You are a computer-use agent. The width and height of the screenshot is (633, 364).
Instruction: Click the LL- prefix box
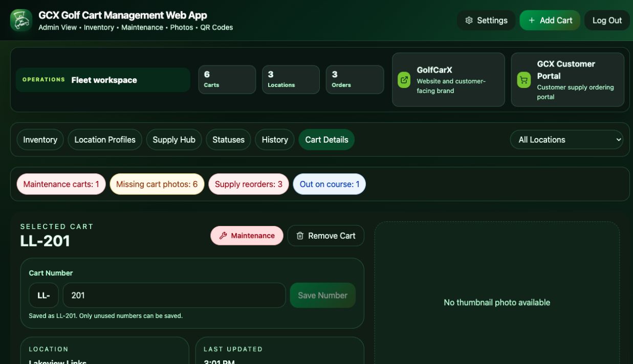pyautogui.click(x=43, y=295)
